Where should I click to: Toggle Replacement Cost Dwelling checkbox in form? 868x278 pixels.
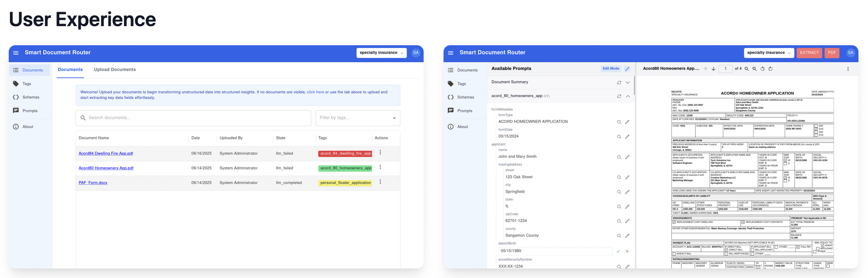click(674, 222)
